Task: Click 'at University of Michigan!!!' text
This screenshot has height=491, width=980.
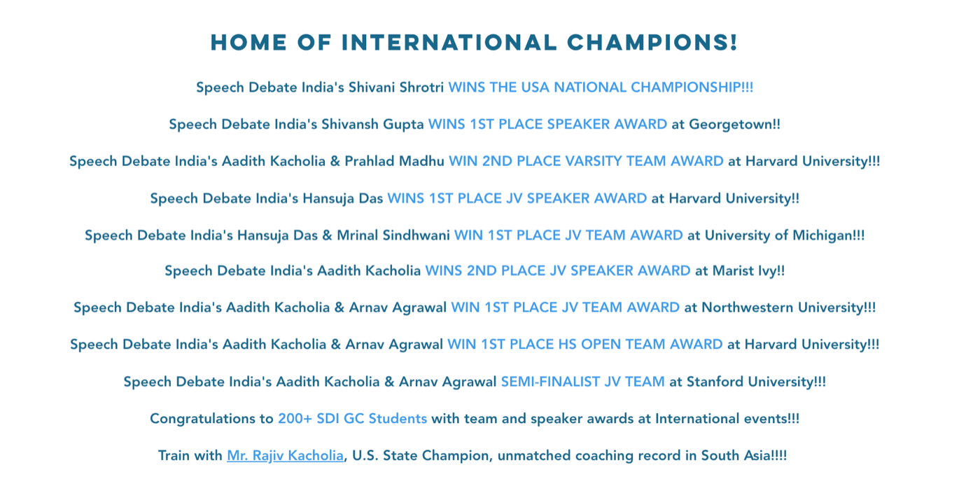Action: [776, 235]
